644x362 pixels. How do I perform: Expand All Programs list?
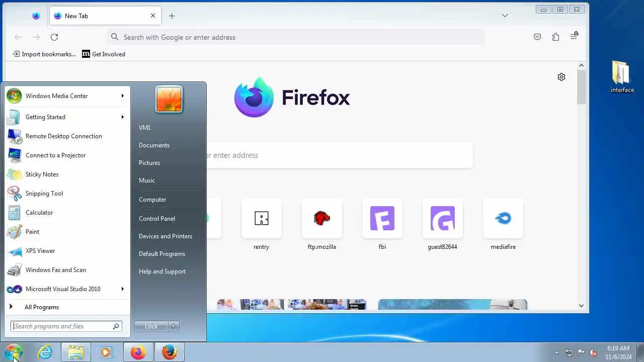click(67, 307)
